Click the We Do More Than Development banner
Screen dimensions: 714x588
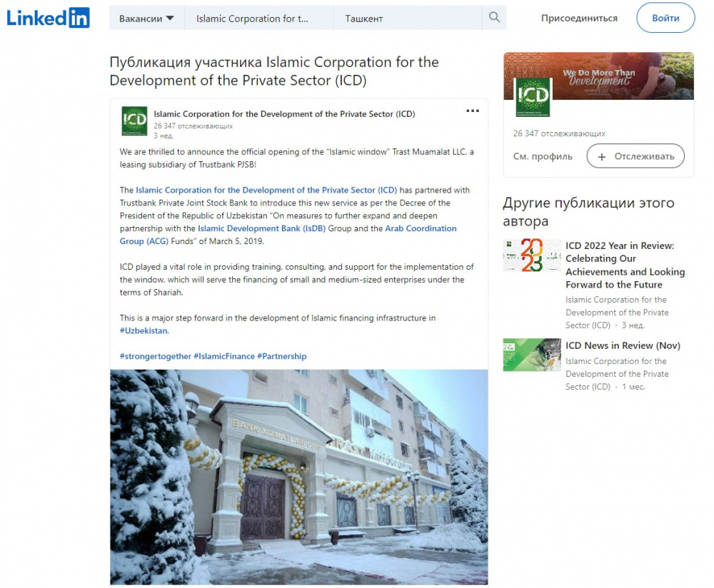pos(599,76)
